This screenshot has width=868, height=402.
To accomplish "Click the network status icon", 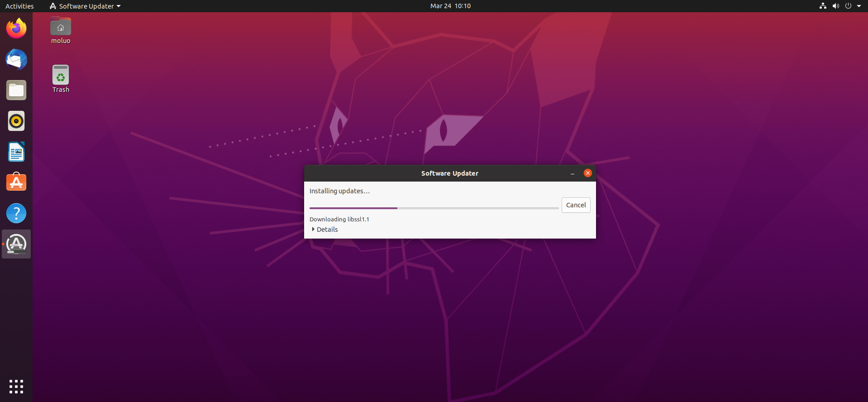I will coord(823,6).
